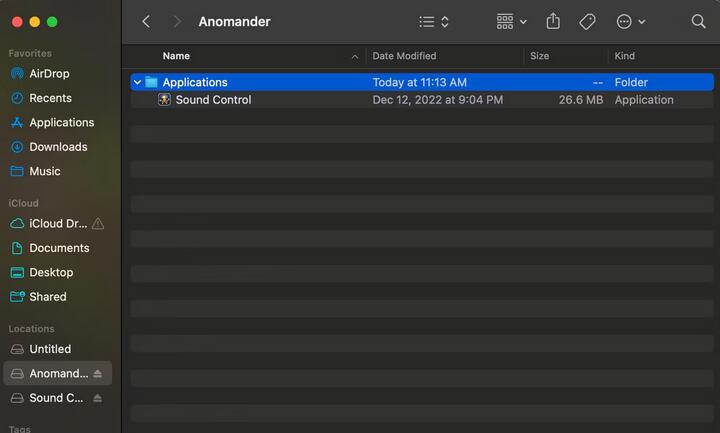Click the Recents clock icon
Image resolution: width=720 pixels, height=433 pixels.
[x=17, y=98]
